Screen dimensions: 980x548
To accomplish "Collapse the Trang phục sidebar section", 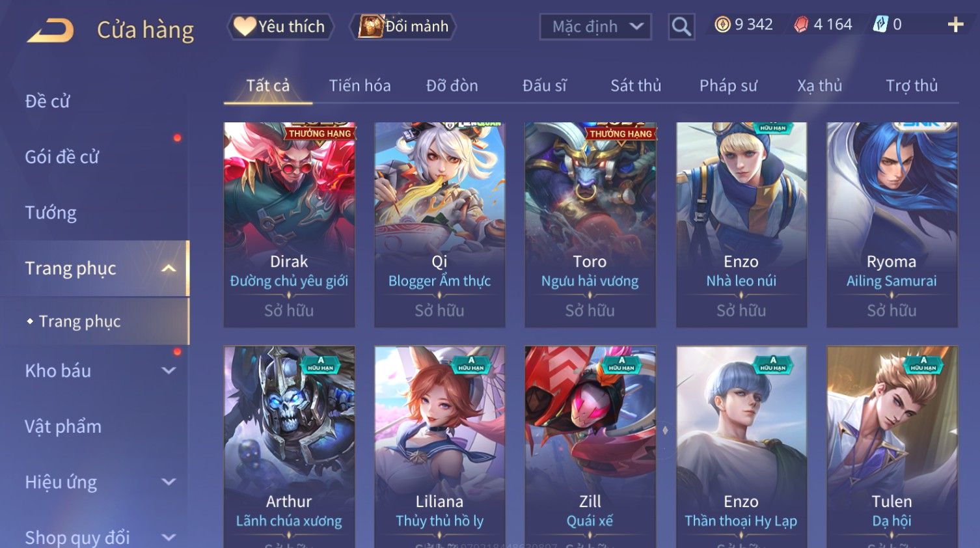I will [x=169, y=268].
